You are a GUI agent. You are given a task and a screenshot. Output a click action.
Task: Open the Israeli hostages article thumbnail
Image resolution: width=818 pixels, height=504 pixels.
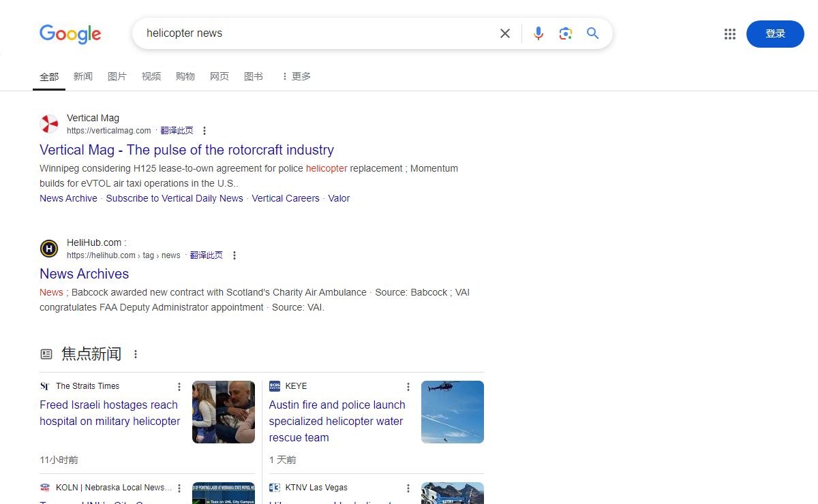[x=224, y=412]
